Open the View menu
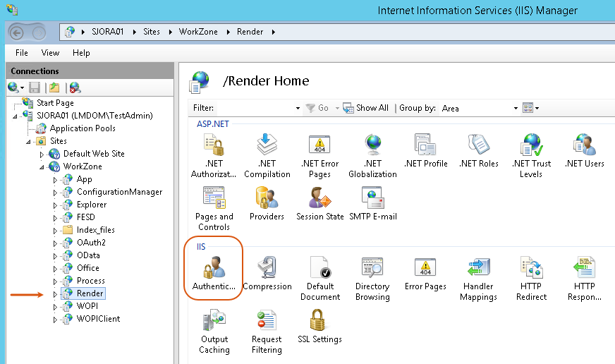615x364 pixels. pos(50,53)
